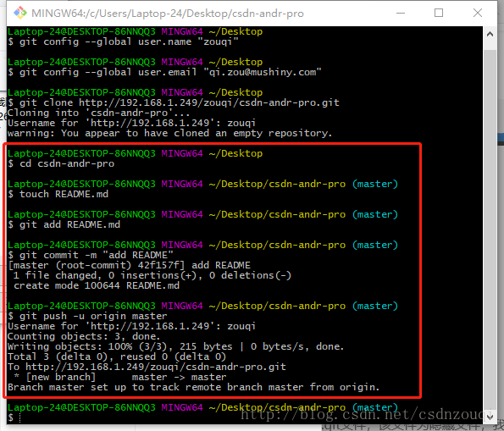Click the title text MINGW64:/c/Users/Laptop-24/Desktop/csdn-andr-pro

(x=168, y=14)
